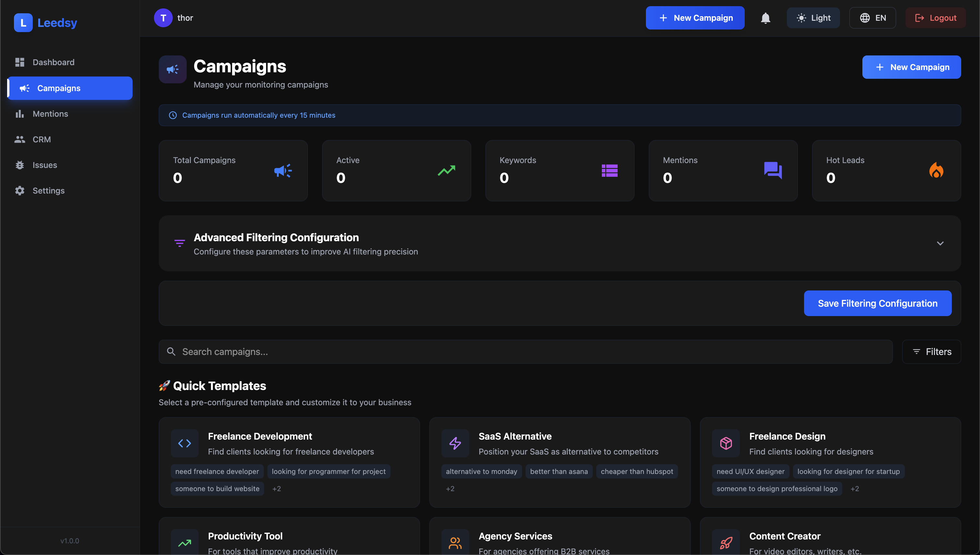980x555 pixels.
Task: Open the Dashboard sidebar icon
Action: coord(20,62)
